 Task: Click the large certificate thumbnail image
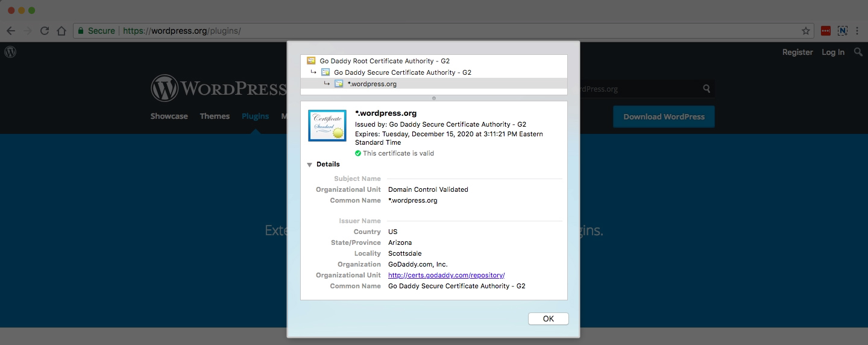coord(327,125)
